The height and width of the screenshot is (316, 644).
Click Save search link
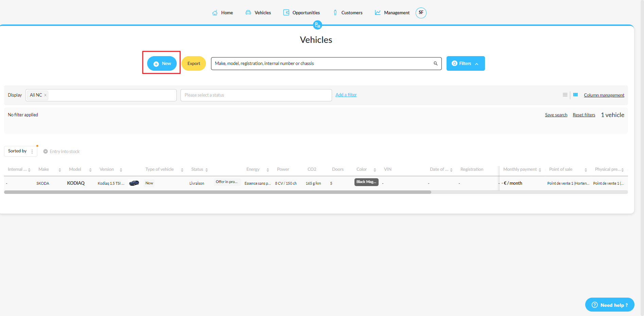coord(556,115)
